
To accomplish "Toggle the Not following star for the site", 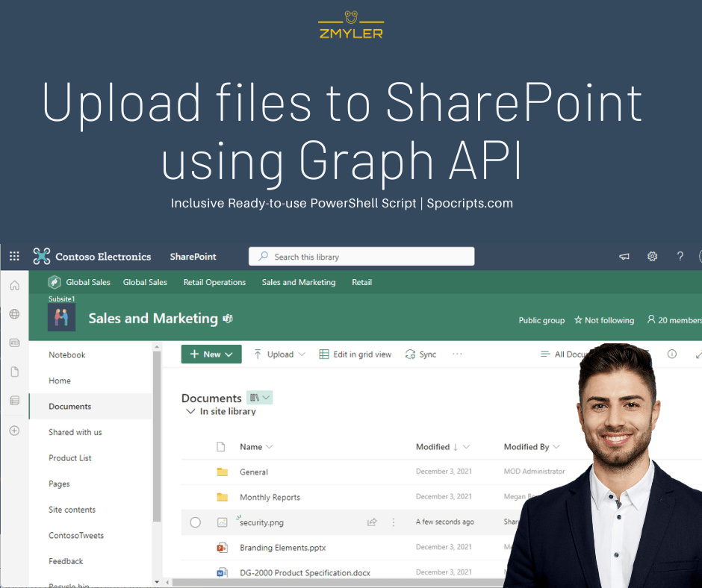I will pyautogui.click(x=603, y=320).
